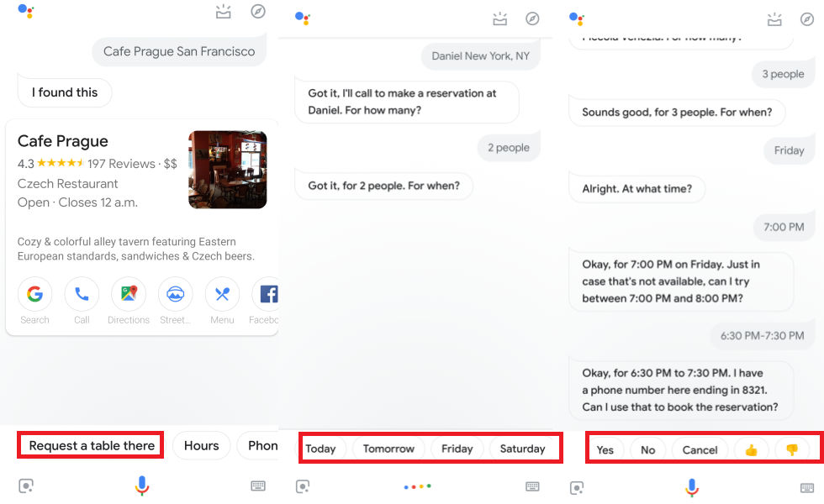Tap the Open · Closes 12 a.m. line
The image size is (824, 504).
tap(77, 202)
